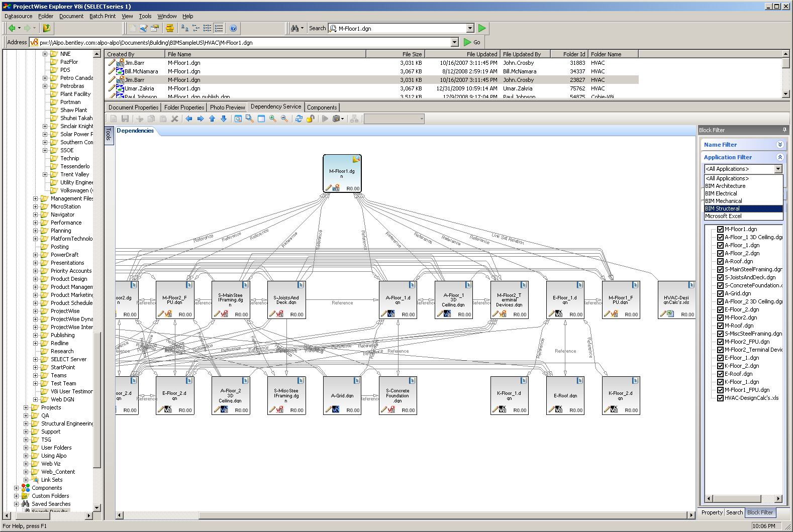This screenshot has height=532, width=793.
Task: Choose Microsoft Excel in application list
Action: 743,216
